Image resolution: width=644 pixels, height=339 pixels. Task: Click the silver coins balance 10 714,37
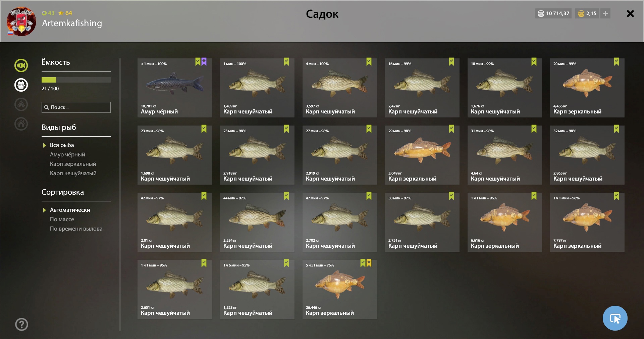(553, 13)
